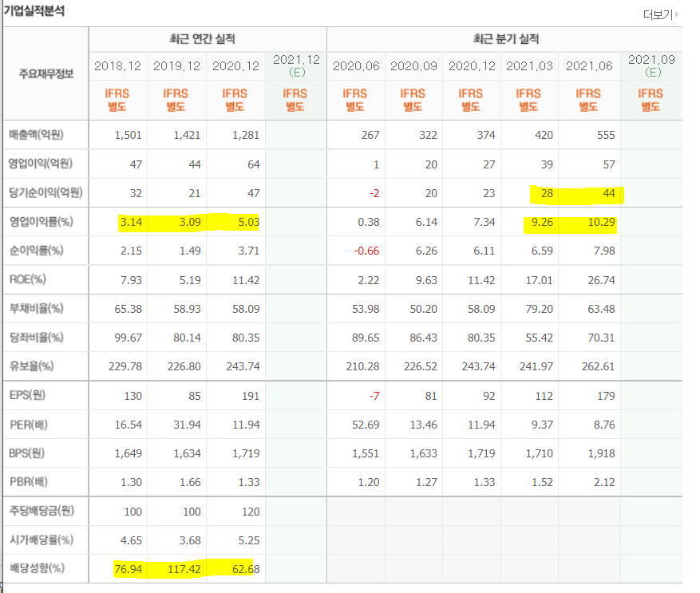Select quick ratio value 99.67
Screen dimensions: 700x593
coord(129,338)
